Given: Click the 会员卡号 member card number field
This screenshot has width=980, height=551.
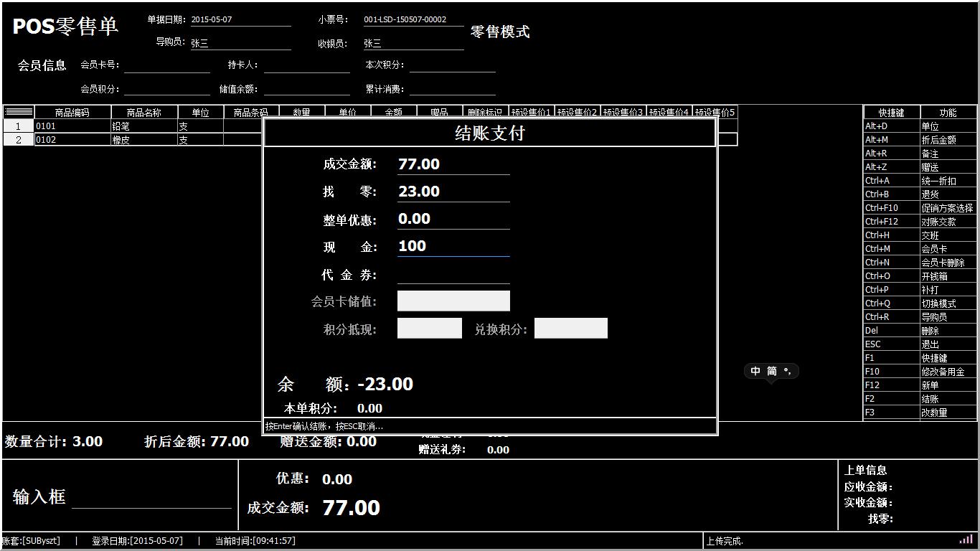Looking at the screenshot, I should pyautogui.click(x=166, y=65).
